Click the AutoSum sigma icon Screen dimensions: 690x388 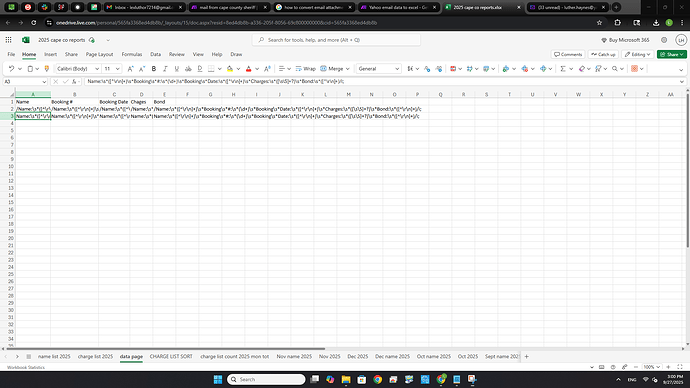563,69
